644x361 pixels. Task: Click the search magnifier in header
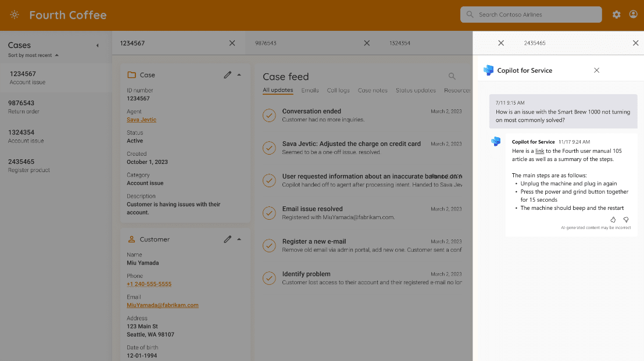(x=470, y=15)
